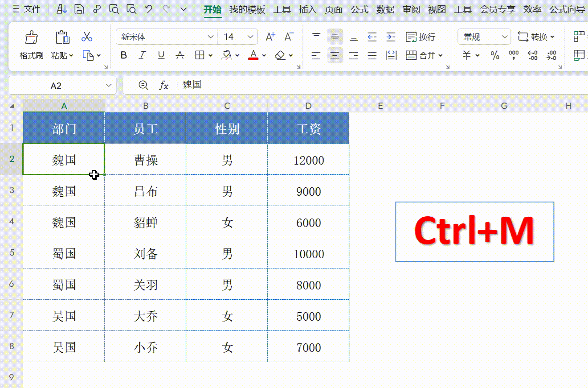Toggle bold formatting
Viewport: 588px width, 388px height.
coord(124,55)
